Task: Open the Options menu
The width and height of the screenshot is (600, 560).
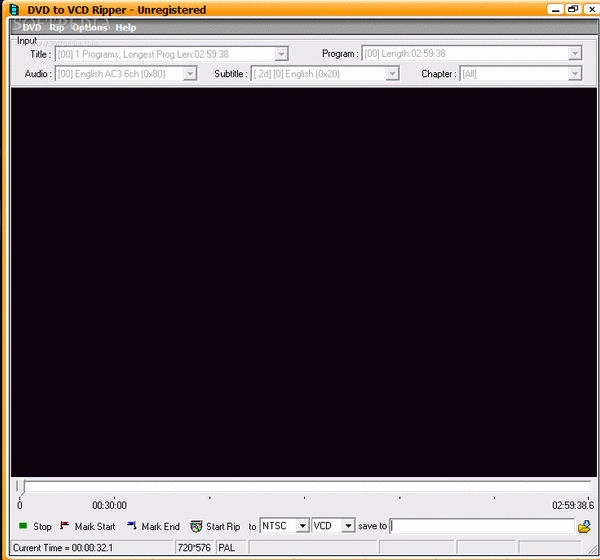Action: 90,28
